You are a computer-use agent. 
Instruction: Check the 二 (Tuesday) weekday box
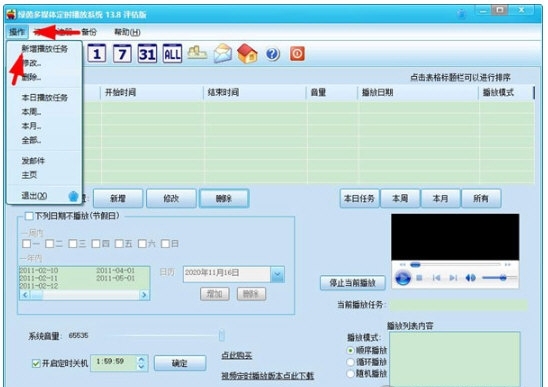coord(49,243)
